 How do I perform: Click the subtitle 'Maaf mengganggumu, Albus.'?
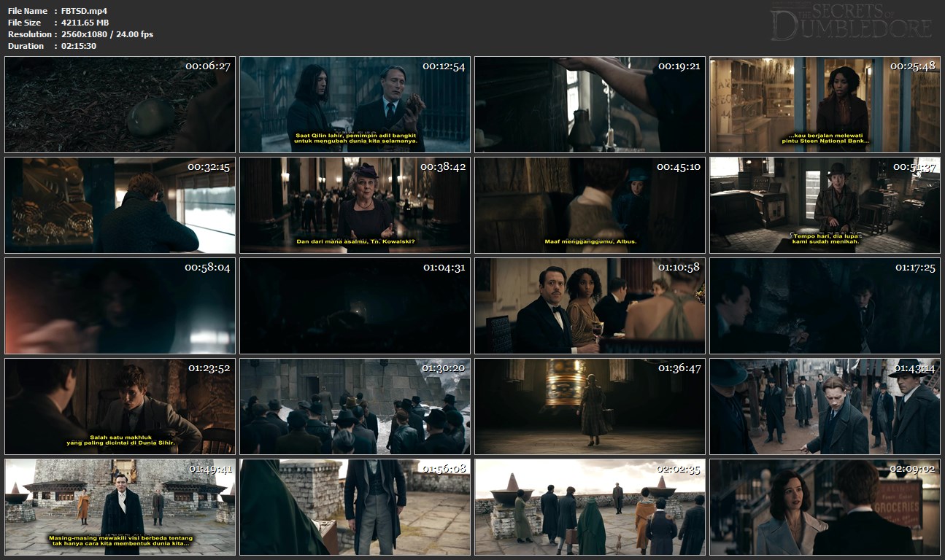590,242
